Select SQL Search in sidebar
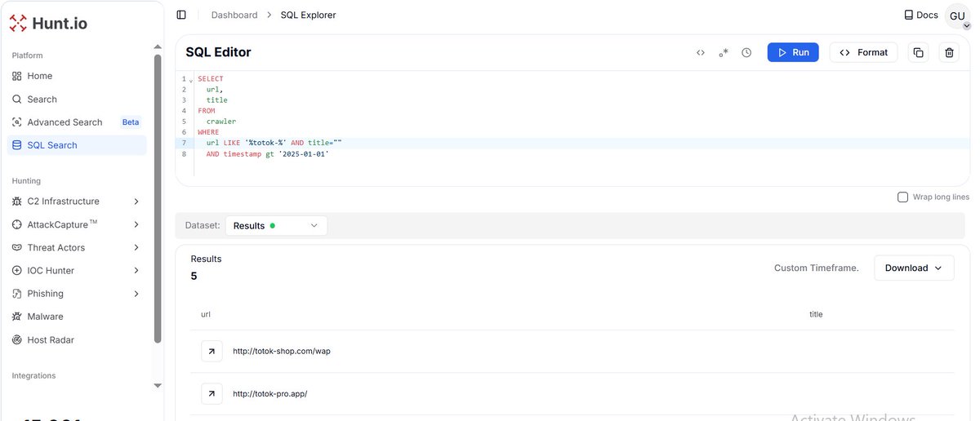This screenshot has width=980, height=421. click(78, 145)
